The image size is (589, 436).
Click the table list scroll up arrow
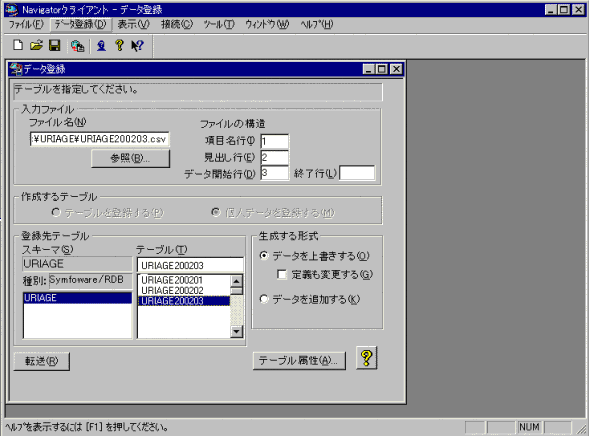(x=237, y=281)
